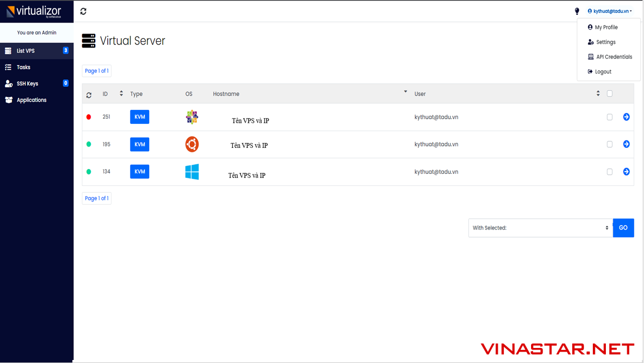The height and width of the screenshot is (363, 644).
Task: Open the With Selected dropdown
Action: pyautogui.click(x=540, y=228)
